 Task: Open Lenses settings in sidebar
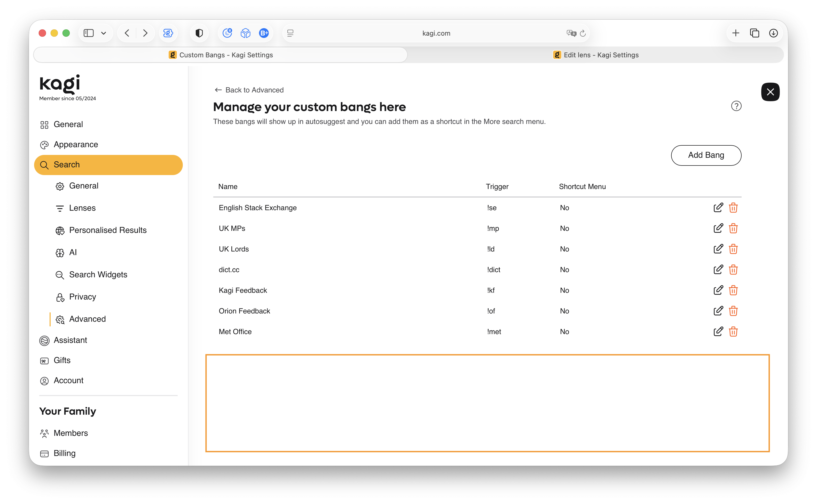click(x=82, y=208)
